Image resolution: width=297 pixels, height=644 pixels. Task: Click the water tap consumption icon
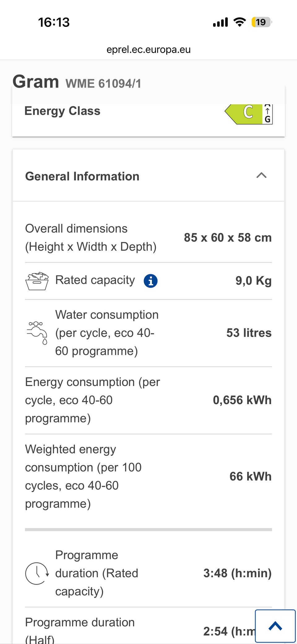tap(37, 333)
